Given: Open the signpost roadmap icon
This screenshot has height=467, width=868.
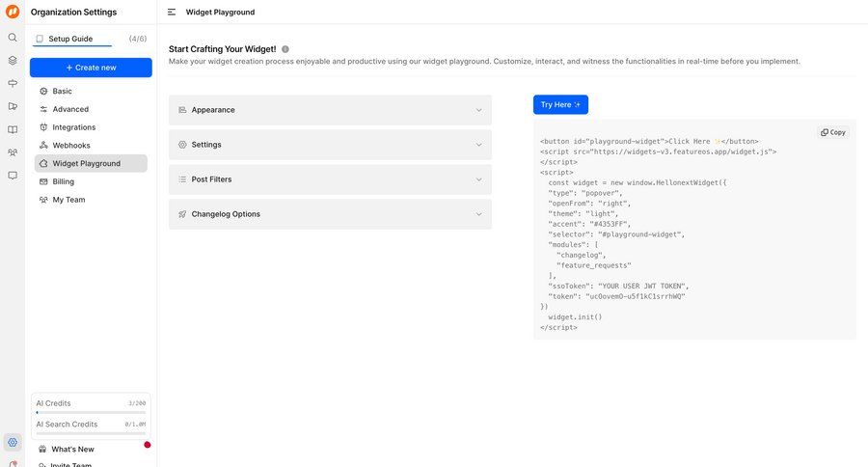Looking at the screenshot, I should [13, 83].
